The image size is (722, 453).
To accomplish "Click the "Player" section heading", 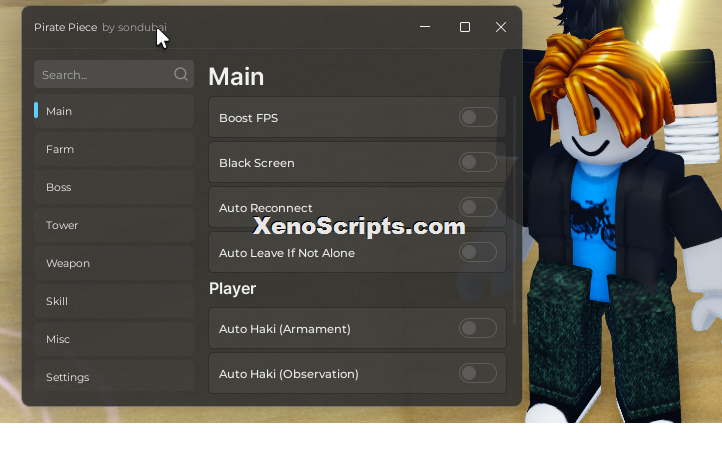I will [233, 289].
